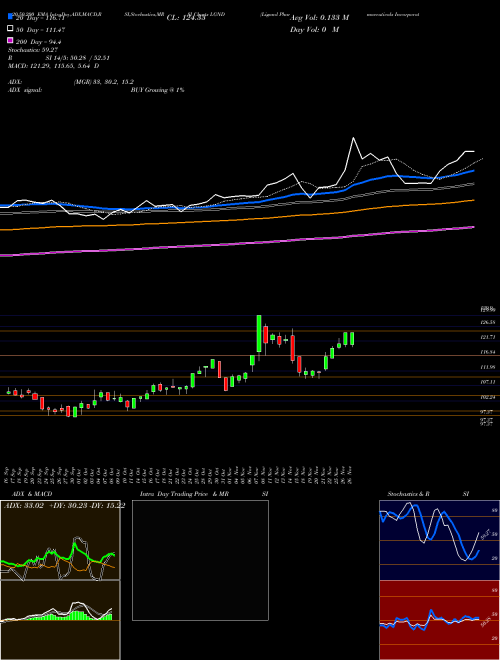Screen dimensions: 500x660
Task: Open the red RSI chart panel
Action: click(439, 620)
